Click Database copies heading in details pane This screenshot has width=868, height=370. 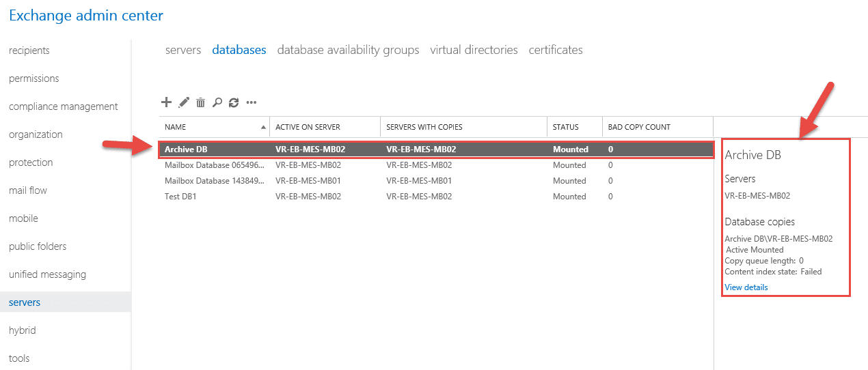click(x=759, y=222)
